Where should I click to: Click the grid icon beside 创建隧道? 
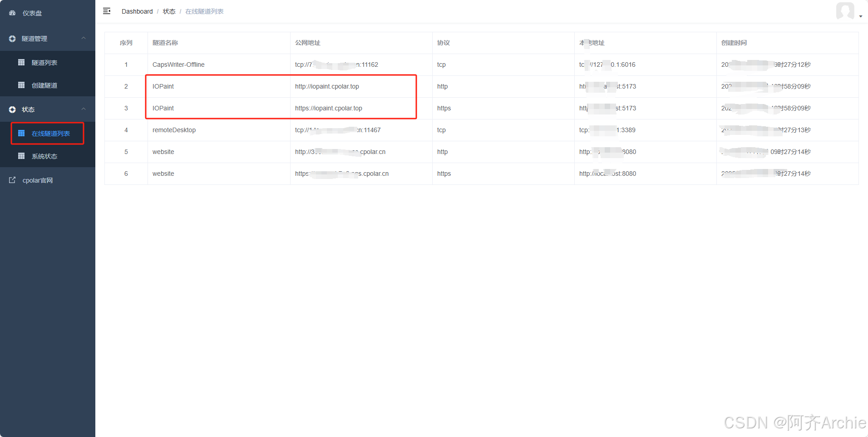(x=21, y=85)
